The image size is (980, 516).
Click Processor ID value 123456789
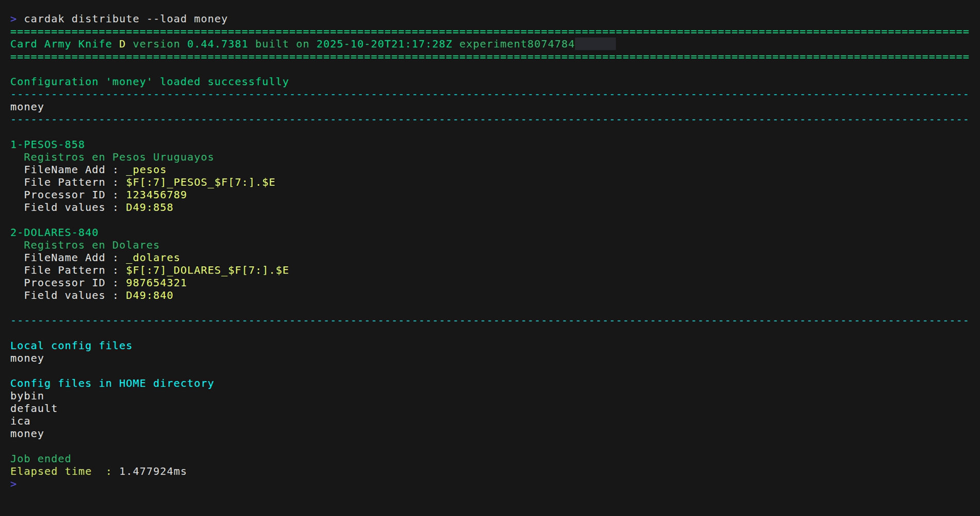pos(156,195)
